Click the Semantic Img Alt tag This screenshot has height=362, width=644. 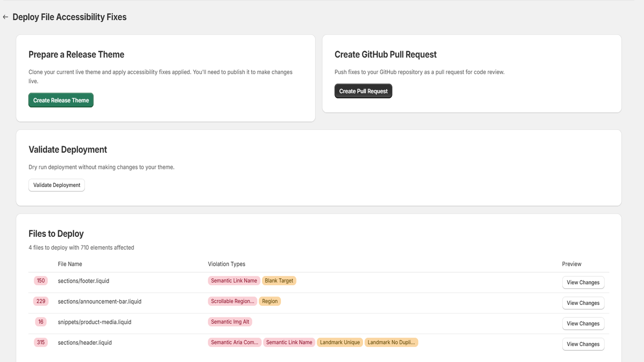[x=230, y=322]
